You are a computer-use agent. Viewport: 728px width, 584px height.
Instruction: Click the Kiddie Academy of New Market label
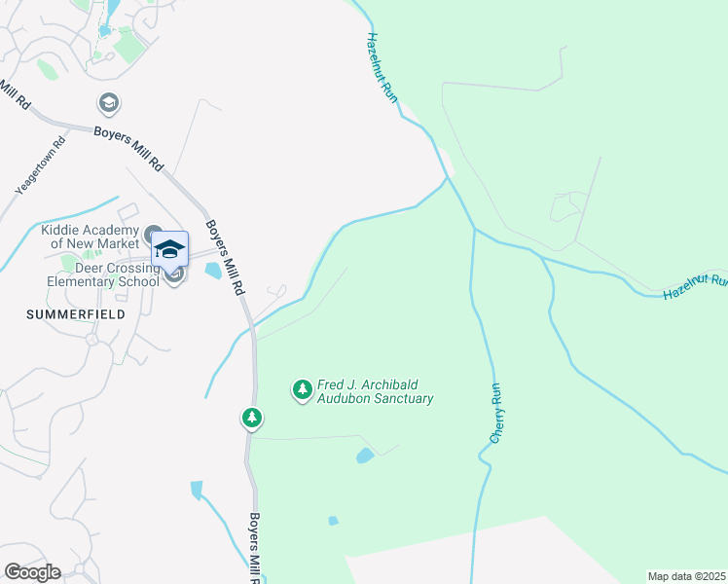click(x=91, y=237)
